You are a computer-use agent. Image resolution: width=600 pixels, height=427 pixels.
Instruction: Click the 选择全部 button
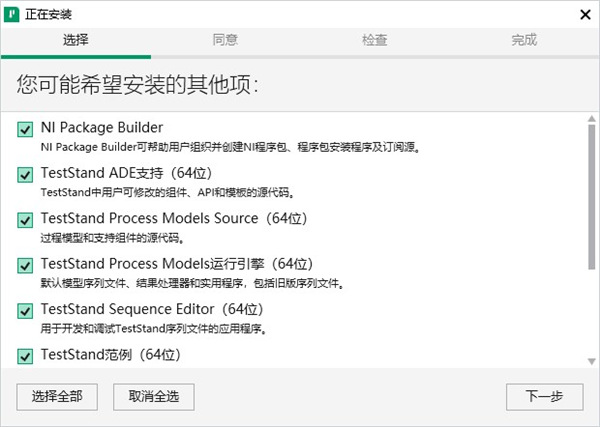[x=57, y=397]
